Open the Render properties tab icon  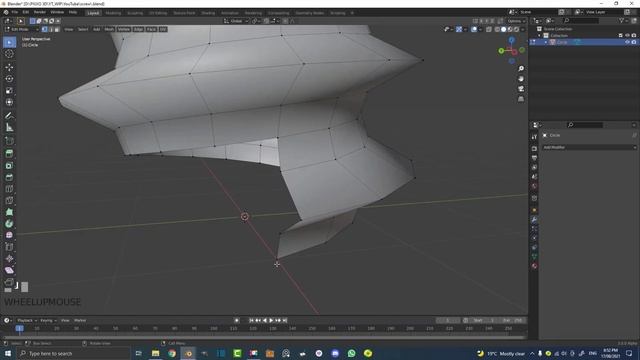pyautogui.click(x=534, y=149)
